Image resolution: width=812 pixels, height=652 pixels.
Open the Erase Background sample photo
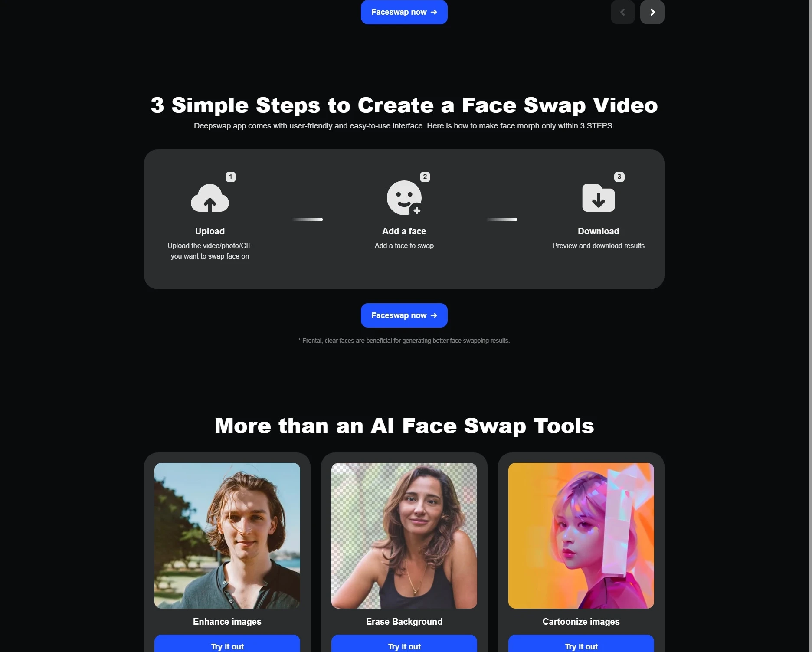tap(404, 535)
